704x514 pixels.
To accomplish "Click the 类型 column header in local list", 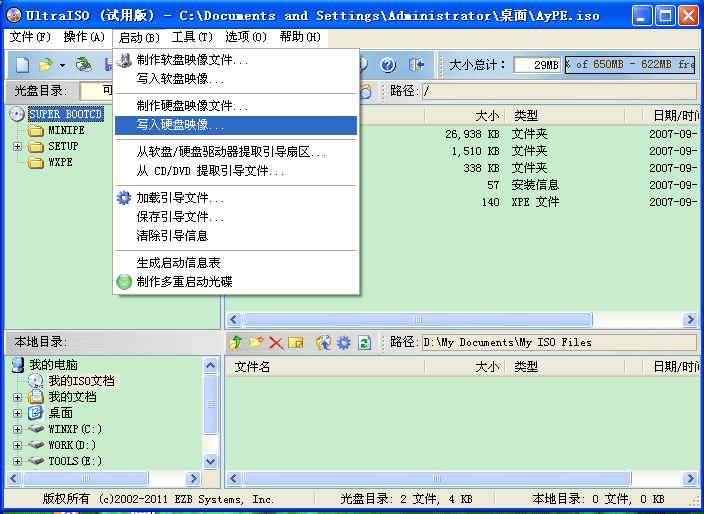I will tap(564, 367).
